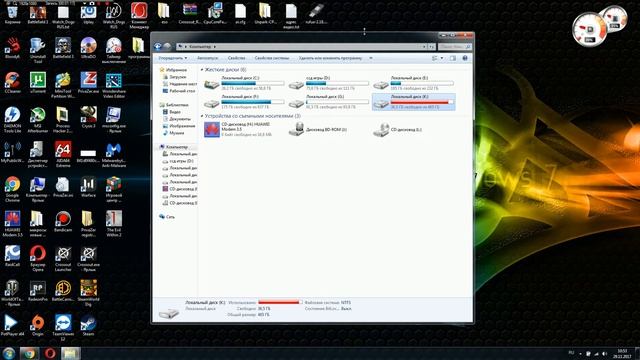The width and height of the screenshot is (640, 360).
Task: Open the Упорядочить (Organize) dropdown menu
Action: point(173,58)
